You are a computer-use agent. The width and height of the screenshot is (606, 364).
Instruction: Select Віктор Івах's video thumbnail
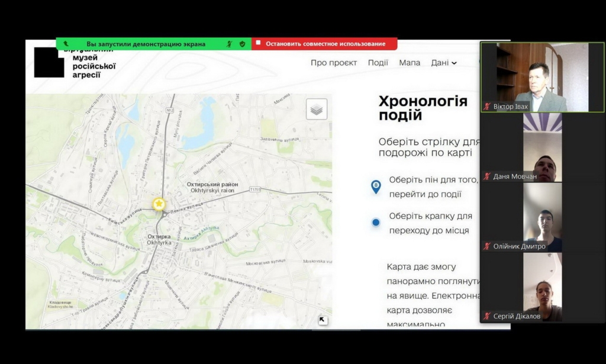coord(542,77)
